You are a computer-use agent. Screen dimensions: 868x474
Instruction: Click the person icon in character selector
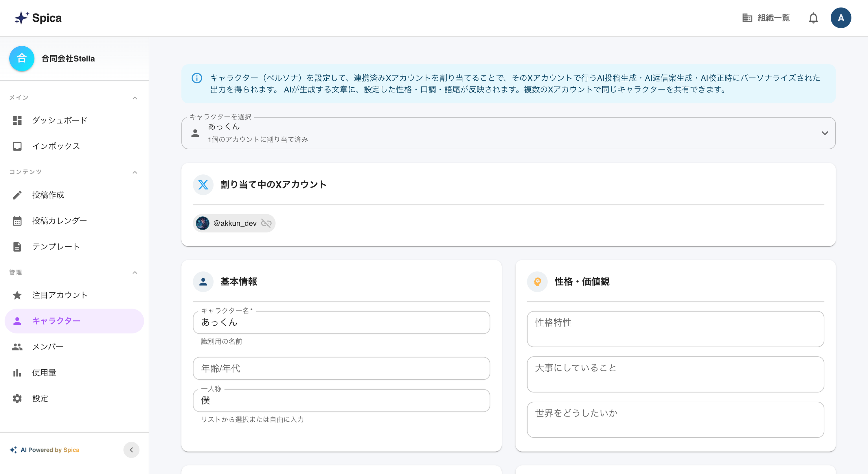click(x=195, y=133)
